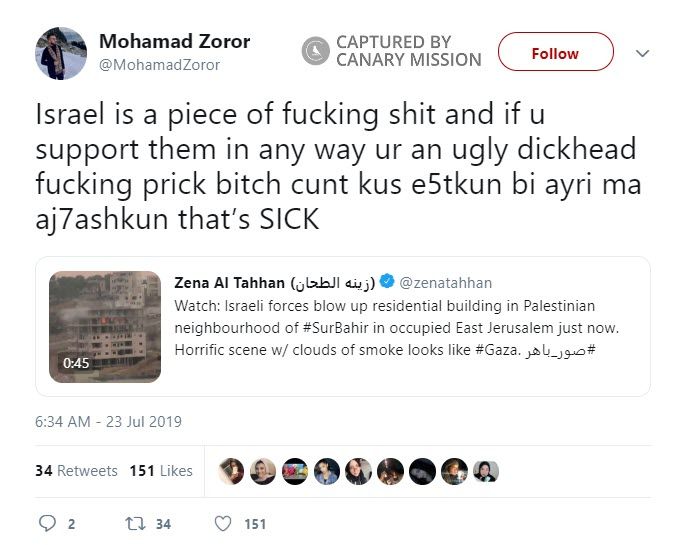Click the tweet timestamp 6:34 AM - 23 Jul 2019
685x545 pixels.
point(108,421)
